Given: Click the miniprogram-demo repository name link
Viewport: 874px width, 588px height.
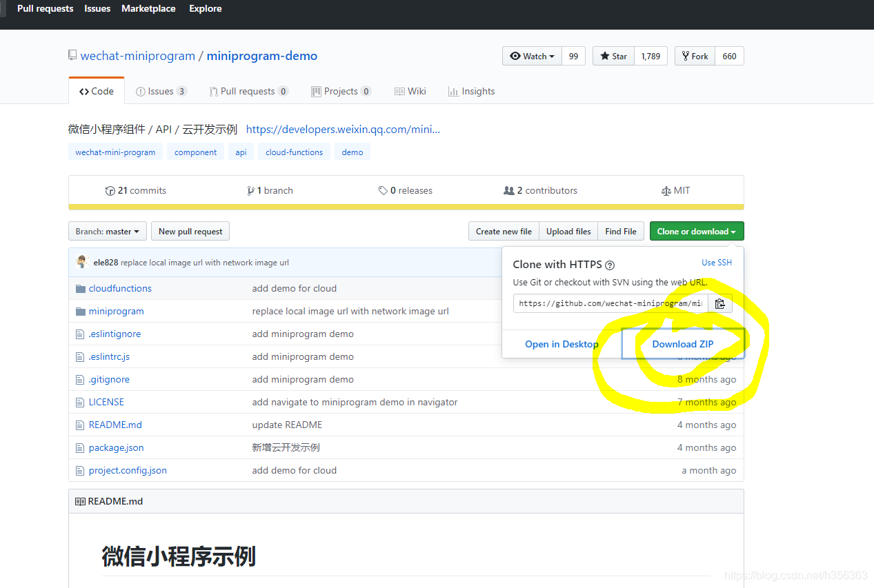Looking at the screenshot, I should click(x=262, y=56).
